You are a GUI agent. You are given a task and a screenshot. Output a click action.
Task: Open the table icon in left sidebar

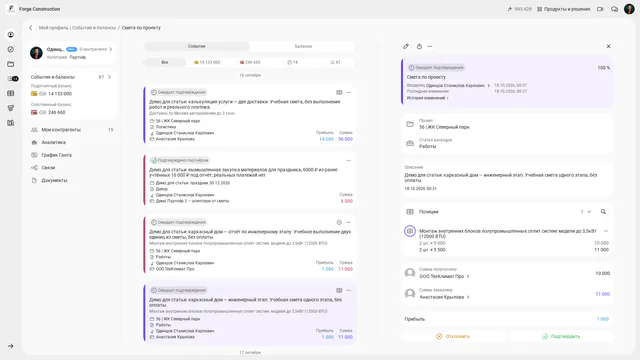coord(11,93)
